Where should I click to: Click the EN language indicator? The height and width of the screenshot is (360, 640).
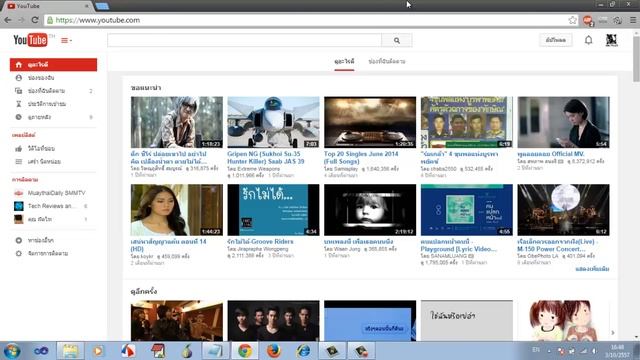pos(536,350)
